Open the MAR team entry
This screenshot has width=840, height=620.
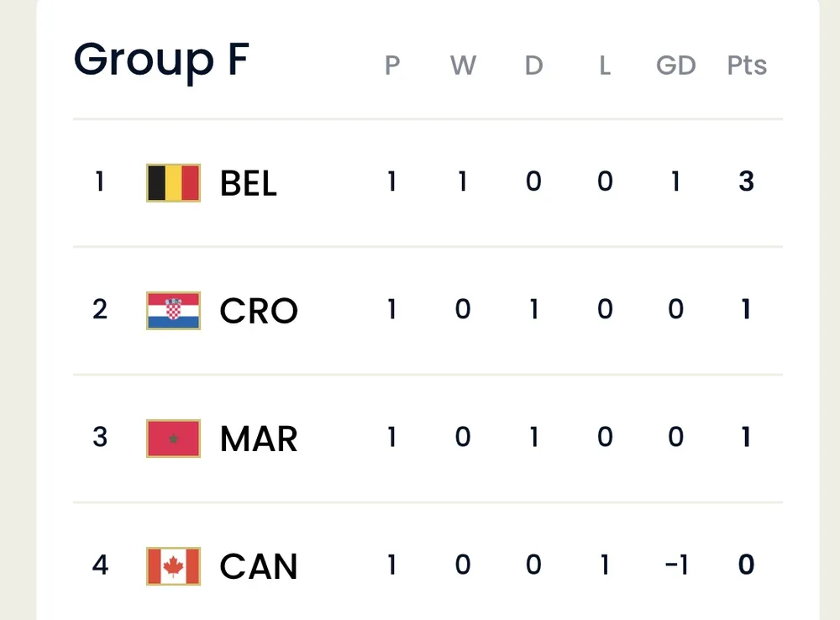coord(259,439)
